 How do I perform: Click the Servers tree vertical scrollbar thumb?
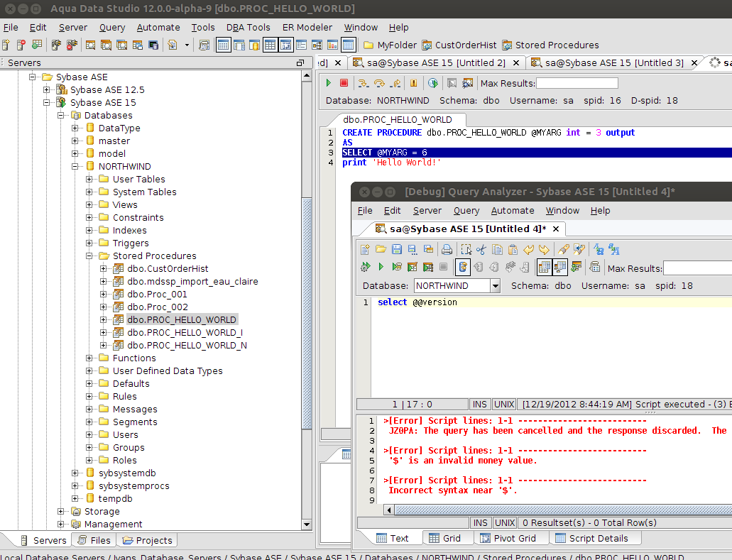tap(307, 313)
